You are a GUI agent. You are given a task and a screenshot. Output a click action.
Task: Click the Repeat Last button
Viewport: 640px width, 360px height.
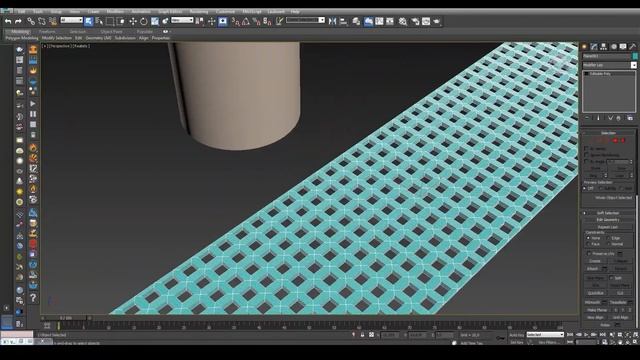tap(608, 227)
